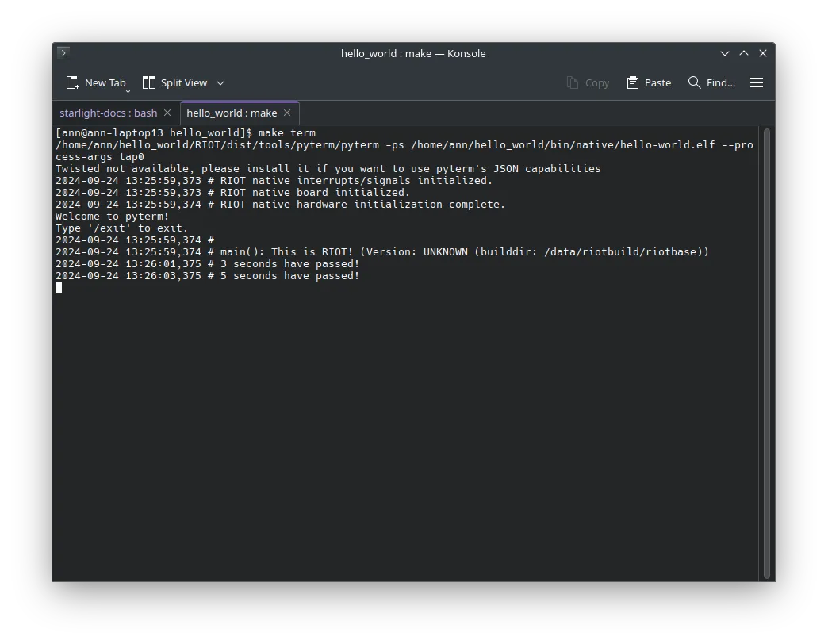Click the 'make term' command text
Screen dimensions: 828x644
286,132
